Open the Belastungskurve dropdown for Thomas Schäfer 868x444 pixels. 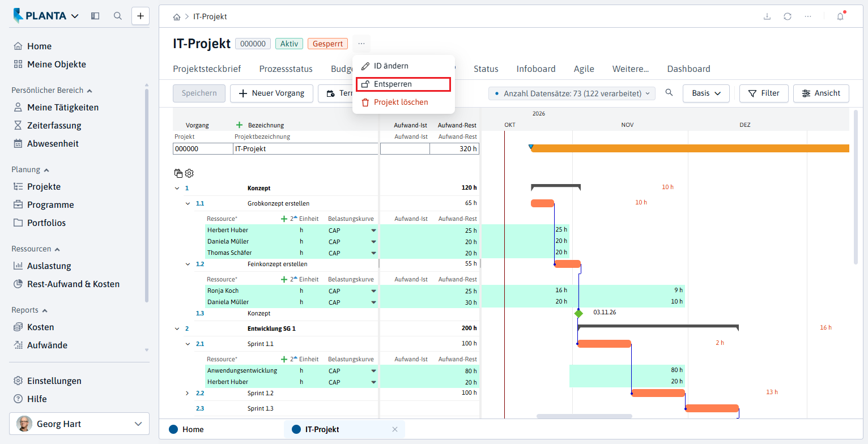[373, 253]
